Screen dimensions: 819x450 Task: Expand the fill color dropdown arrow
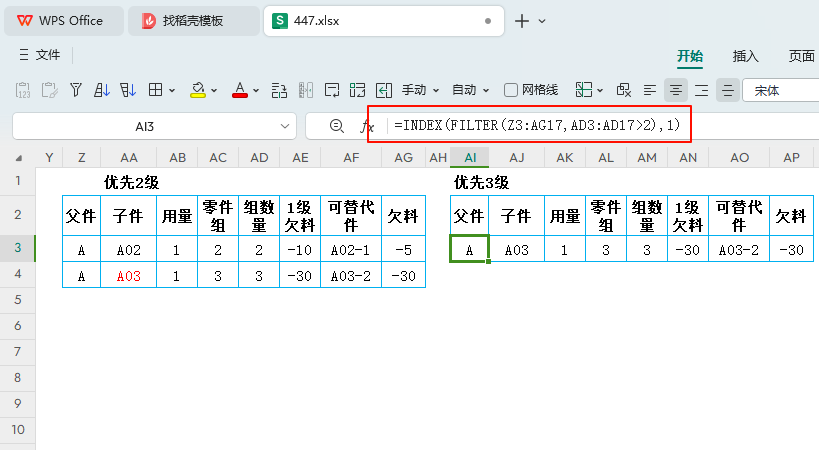(x=214, y=91)
